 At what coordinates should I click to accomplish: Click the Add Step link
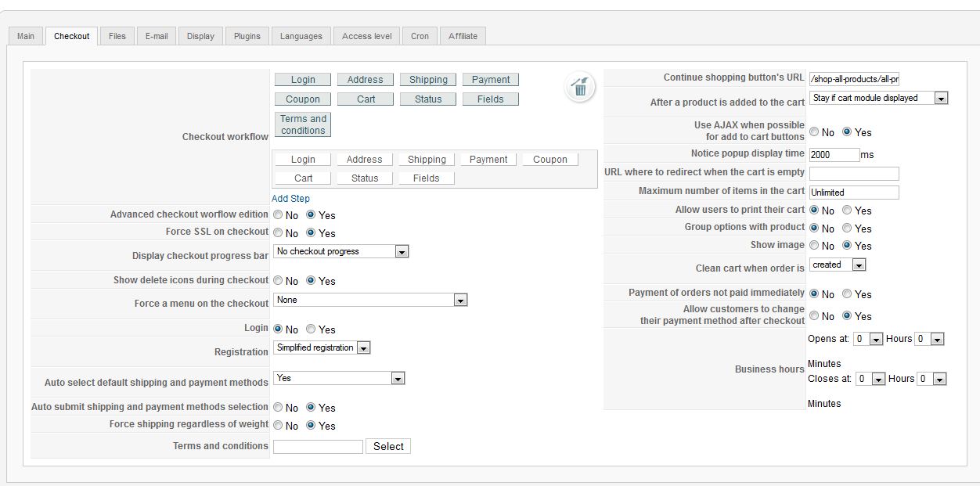pyautogui.click(x=290, y=199)
